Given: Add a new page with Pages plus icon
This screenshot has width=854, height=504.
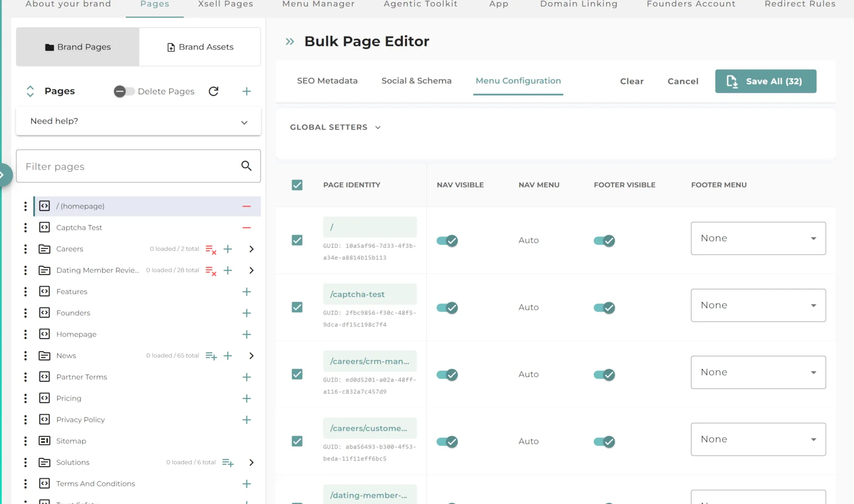Looking at the screenshot, I should coord(247,91).
